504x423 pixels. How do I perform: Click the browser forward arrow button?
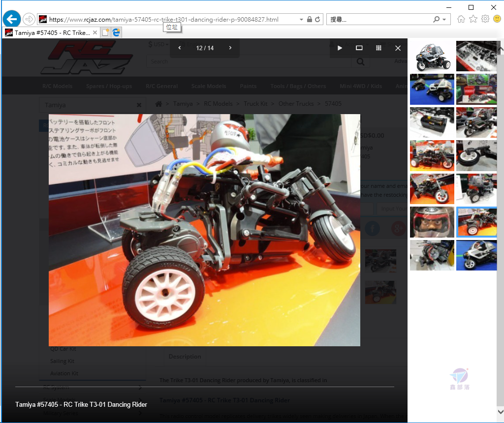tap(29, 19)
